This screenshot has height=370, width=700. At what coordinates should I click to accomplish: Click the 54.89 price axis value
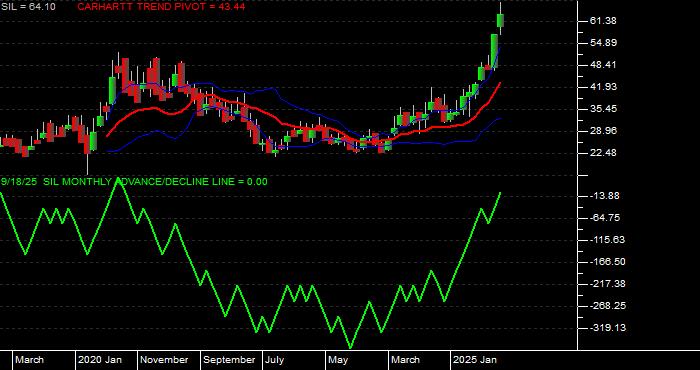click(x=603, y=43)
